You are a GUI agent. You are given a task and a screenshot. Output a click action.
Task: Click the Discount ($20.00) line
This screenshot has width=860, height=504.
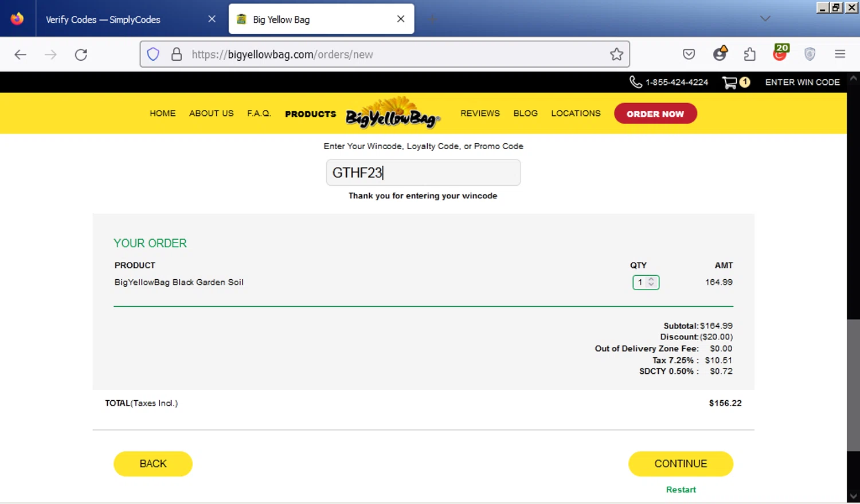coord(696,337)
